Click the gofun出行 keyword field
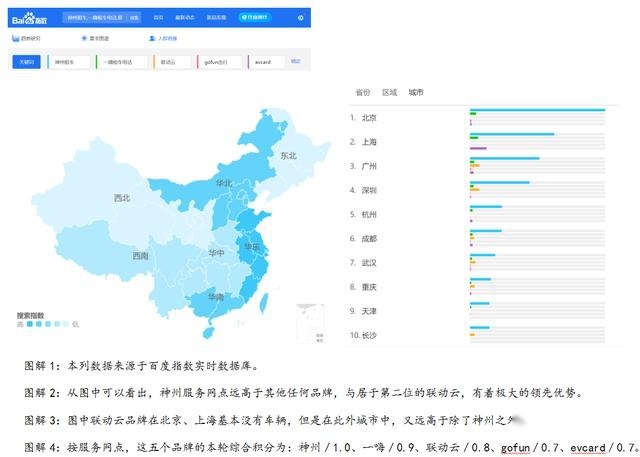This screenshot has width=640, height=457. 220,62
